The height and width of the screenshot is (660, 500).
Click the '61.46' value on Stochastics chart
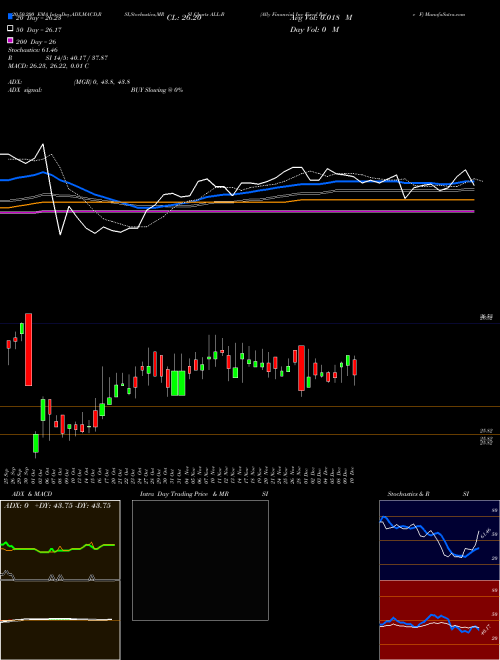(485, 533)
